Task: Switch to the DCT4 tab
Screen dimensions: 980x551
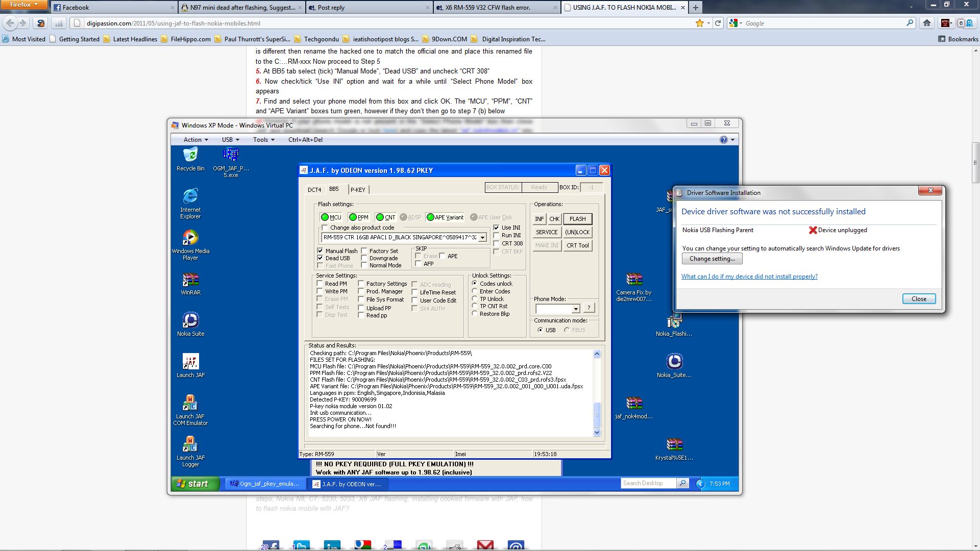Action: click(314, 190)
